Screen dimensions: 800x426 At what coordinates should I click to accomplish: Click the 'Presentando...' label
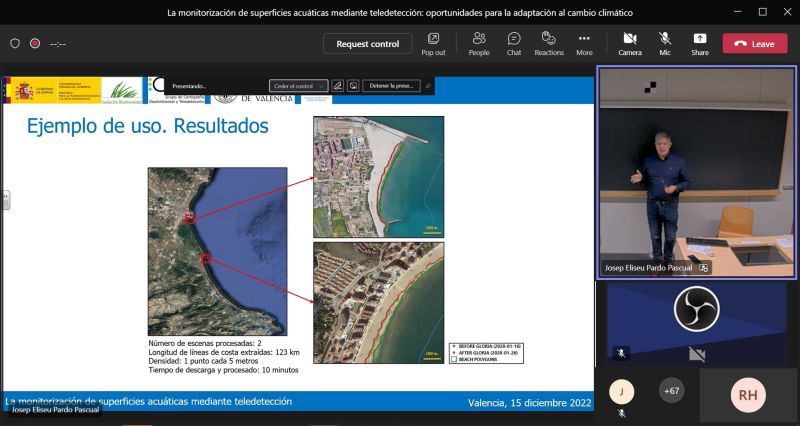click(x=189, y=86)
